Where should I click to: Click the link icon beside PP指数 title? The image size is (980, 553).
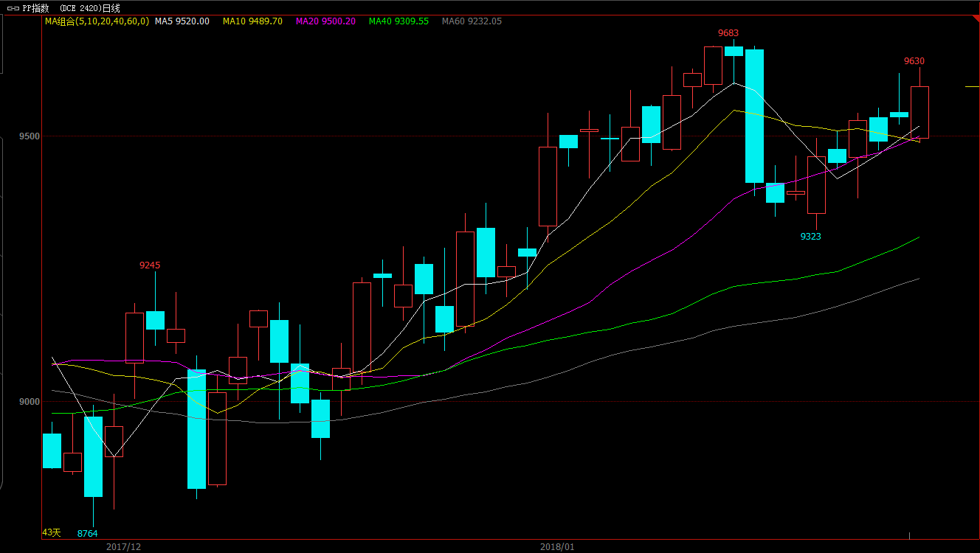coord(13,8)
